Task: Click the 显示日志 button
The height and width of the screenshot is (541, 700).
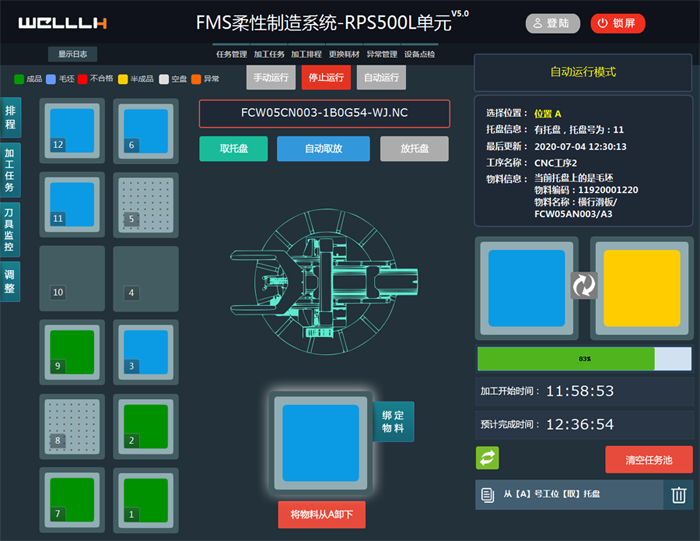Action: point(72,55)
